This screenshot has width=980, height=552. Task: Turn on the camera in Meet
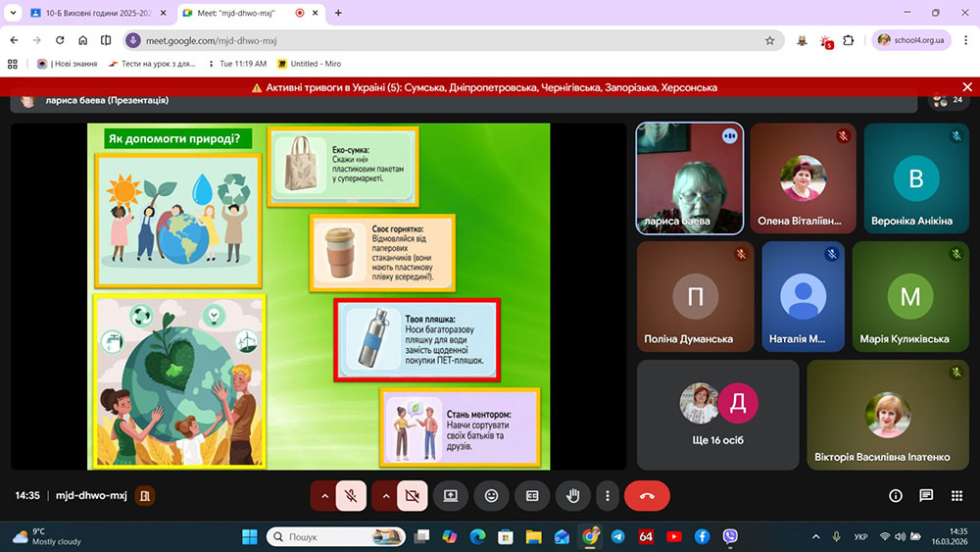412,496
